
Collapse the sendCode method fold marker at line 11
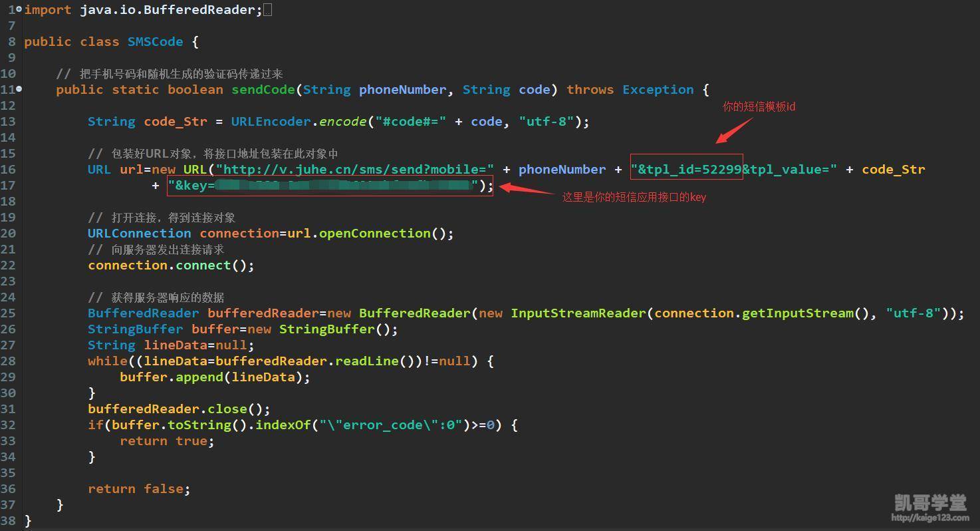[x=19, y=89]
